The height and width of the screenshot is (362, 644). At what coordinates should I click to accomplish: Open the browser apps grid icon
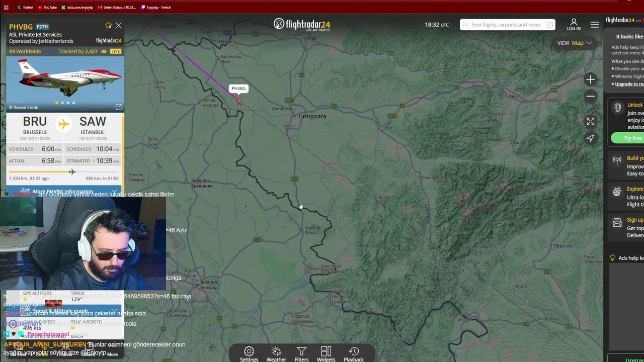click(x=6, y=8)
